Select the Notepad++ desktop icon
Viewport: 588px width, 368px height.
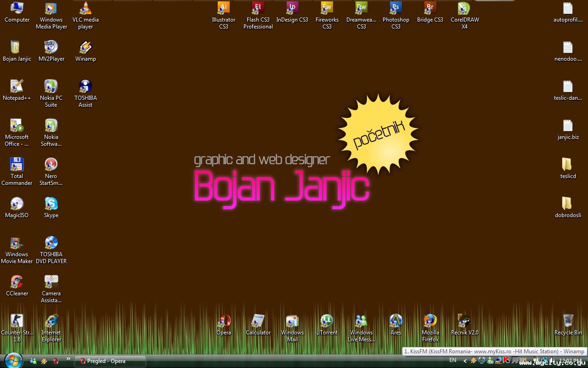[x=17, y=90]
